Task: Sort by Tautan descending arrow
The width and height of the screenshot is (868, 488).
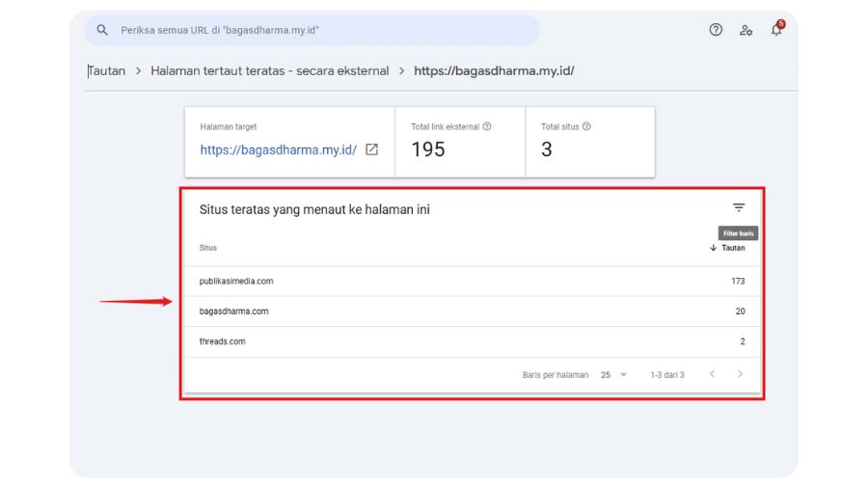Action: click(714, 248)
